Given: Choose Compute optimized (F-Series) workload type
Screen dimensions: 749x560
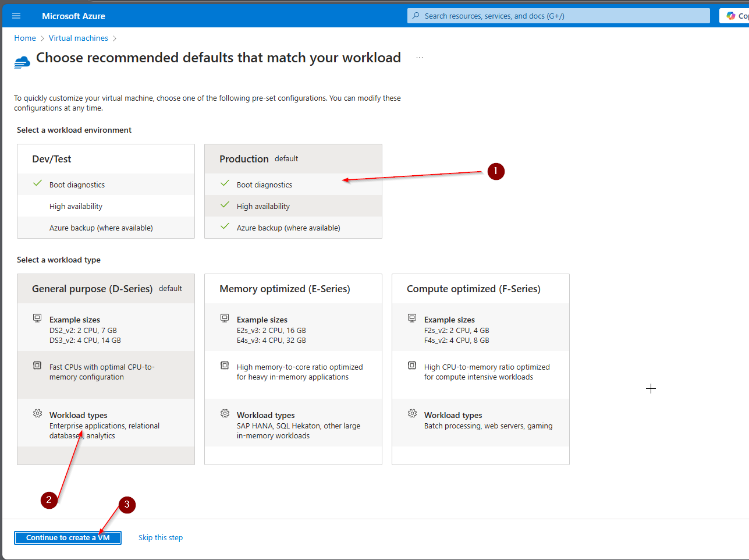Looking at the screenshot, I should [480, 289].
